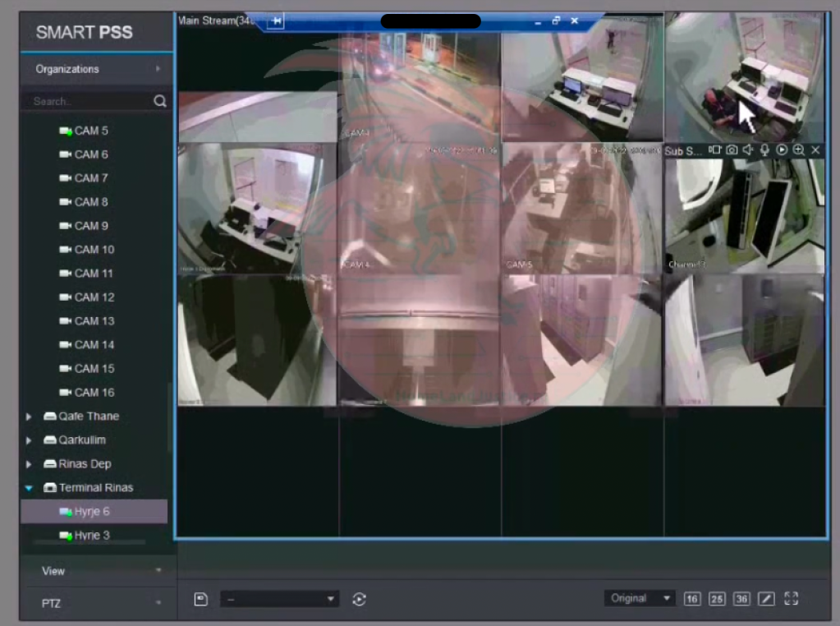Enter fullscreen live view mode
This screenshot has width=840, height=626.
[791, 599]
